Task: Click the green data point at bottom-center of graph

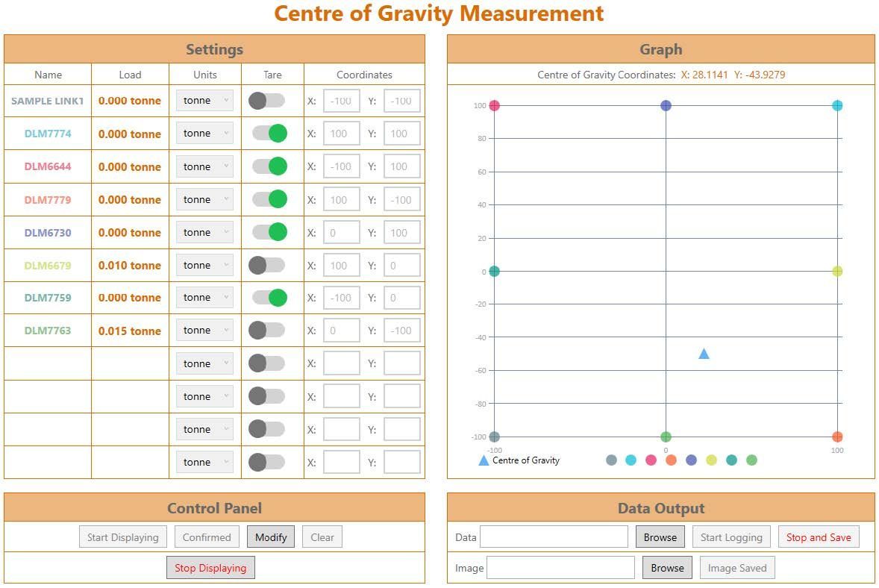Action: (666, 437)
